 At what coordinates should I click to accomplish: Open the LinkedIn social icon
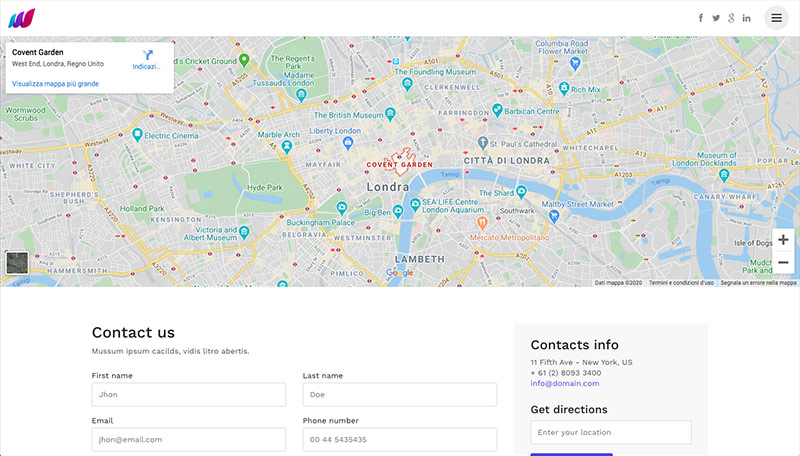[747, 18]
